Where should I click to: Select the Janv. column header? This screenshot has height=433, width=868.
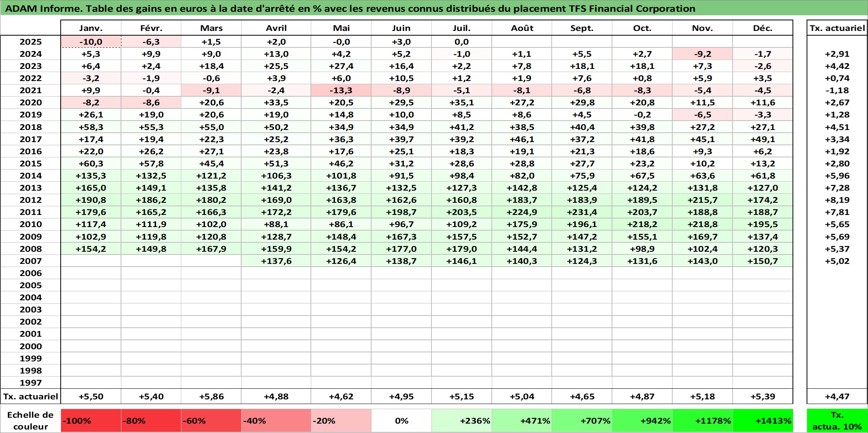coord(91,28)
